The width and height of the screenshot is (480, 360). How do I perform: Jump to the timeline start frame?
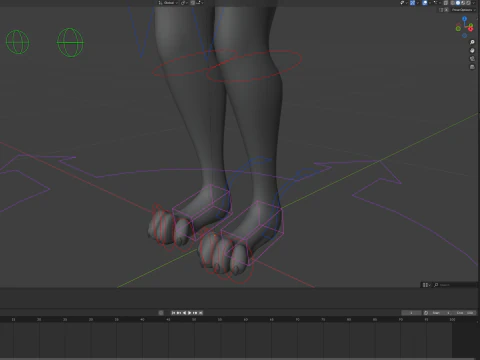click(173, 313)
